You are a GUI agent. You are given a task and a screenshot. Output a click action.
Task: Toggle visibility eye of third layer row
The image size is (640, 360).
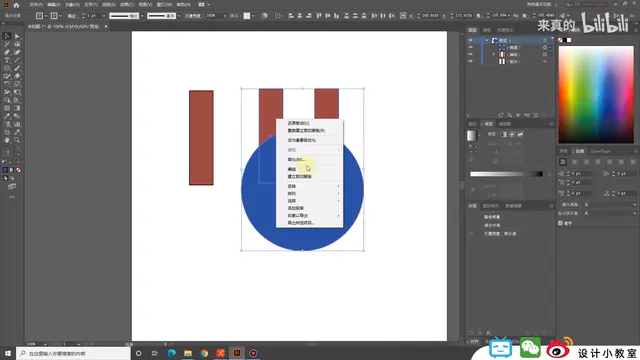470,54
